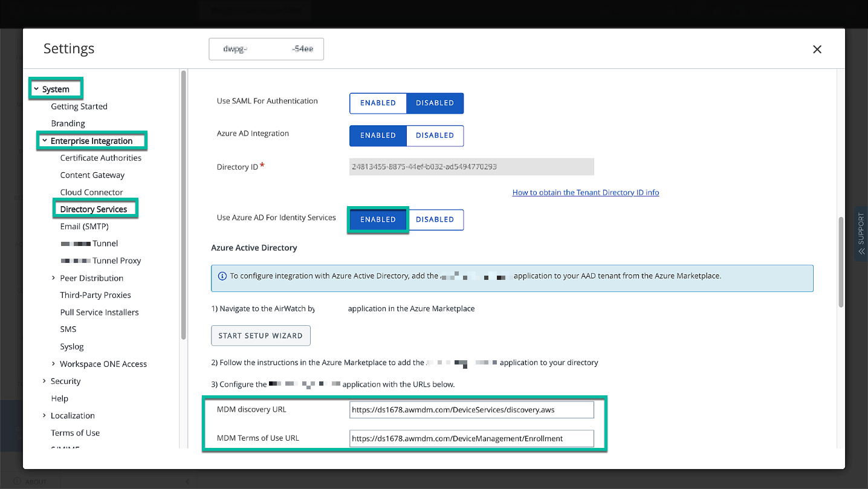The height and width of the screenshot is (489, 868).
Task: Go to Email (SMTP) settings
Action: [84, 227]
